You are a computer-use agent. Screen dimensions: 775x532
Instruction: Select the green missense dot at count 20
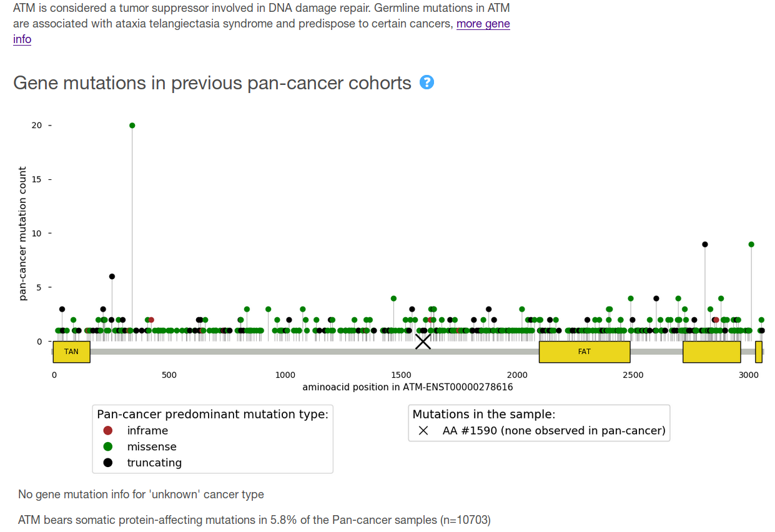pos(132,126)
